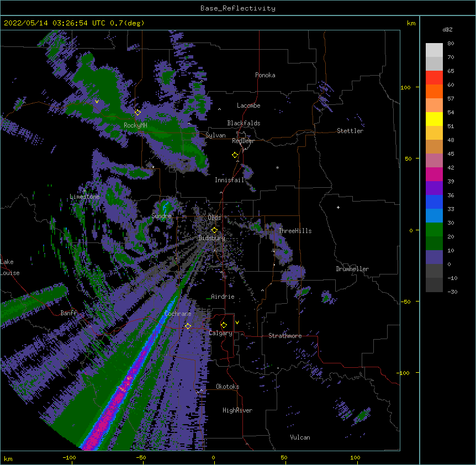Click the Sylvan label
The height and width of the screenshot is (465, 476).
click(x=215, y=135)
